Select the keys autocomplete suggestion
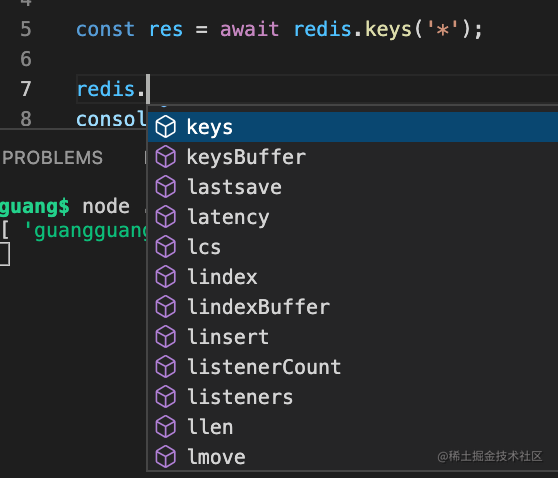This screenshot has width=558, height=478. [x=352, y=127]
